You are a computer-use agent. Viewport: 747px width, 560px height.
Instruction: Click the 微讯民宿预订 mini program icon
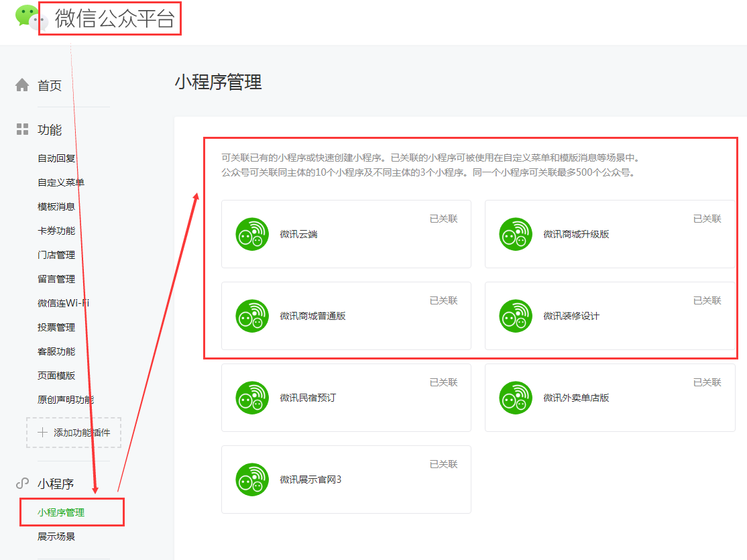tap(252, 398)
